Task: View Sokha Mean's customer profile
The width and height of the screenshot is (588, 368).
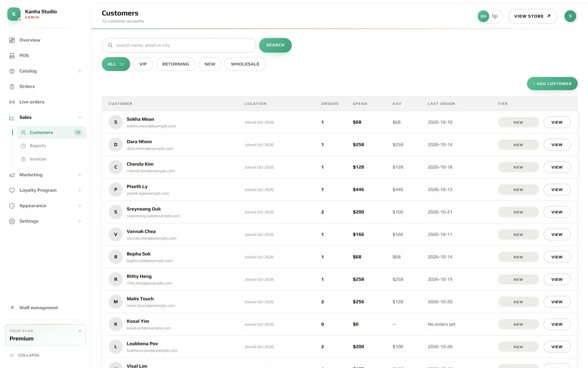Action: pos(557,122)
